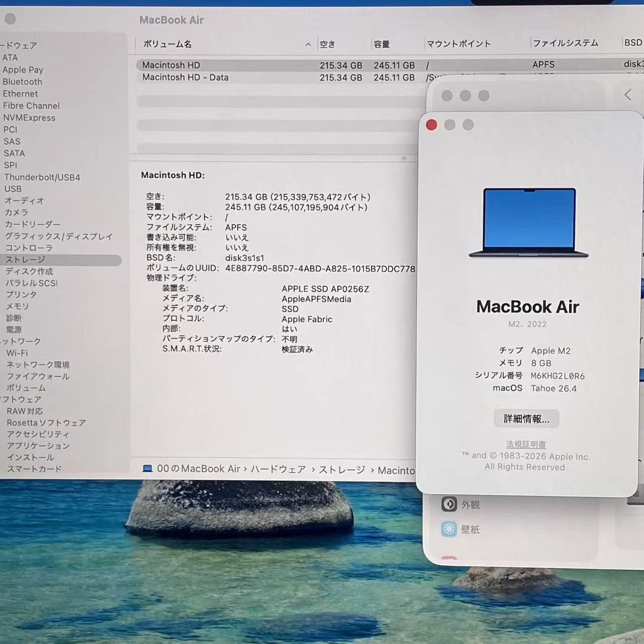Click the back chevron in the settings window
Viewport: 644px width, 644px height.
[x=627, y=94]
